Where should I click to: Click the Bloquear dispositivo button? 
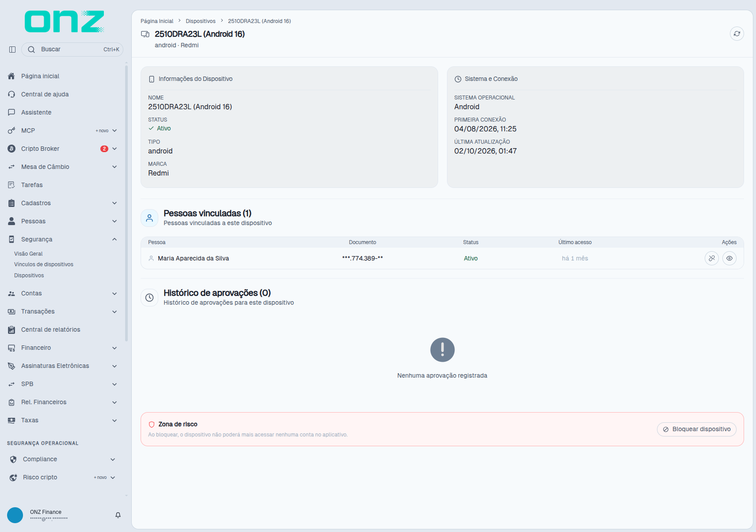click(697, 429)
